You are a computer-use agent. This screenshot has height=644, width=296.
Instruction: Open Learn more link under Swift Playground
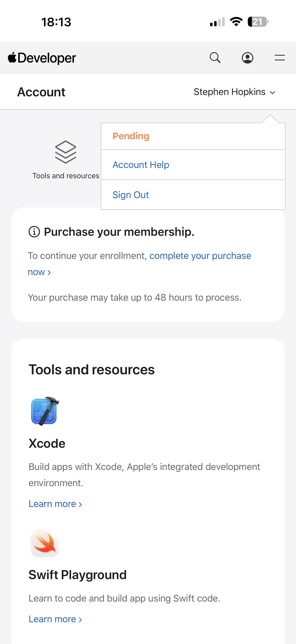click(x=55, y=619)
